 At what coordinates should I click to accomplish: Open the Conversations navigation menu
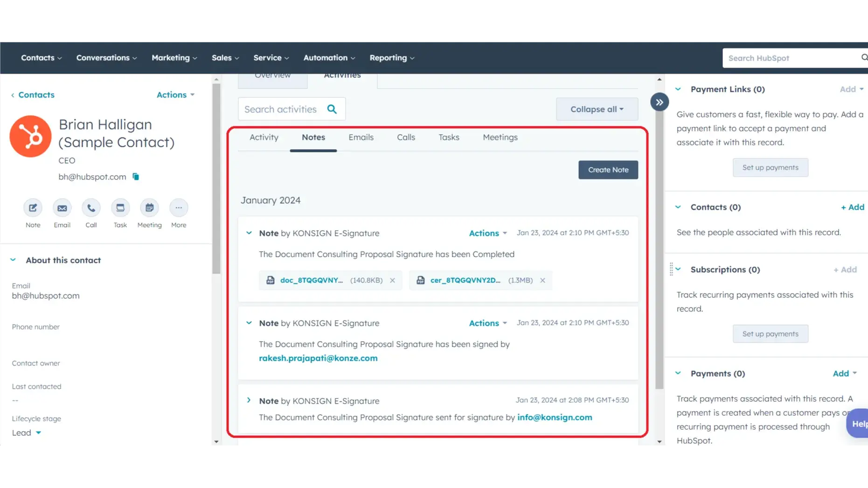[106, 58]
